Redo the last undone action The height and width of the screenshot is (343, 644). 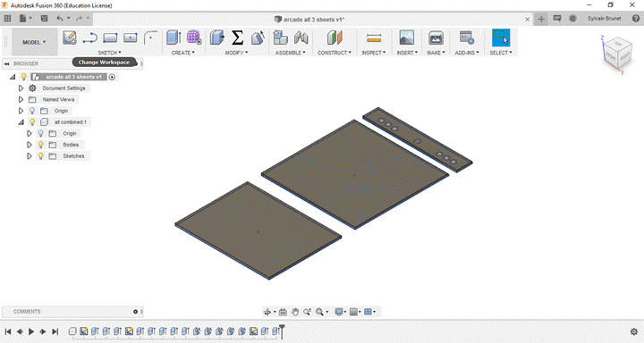tap(80, 19)
